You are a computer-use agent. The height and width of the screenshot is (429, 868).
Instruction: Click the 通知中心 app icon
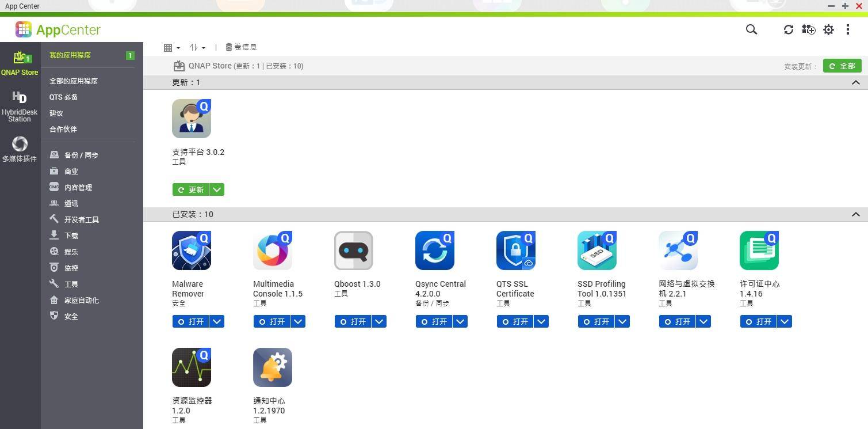point(273,367)
